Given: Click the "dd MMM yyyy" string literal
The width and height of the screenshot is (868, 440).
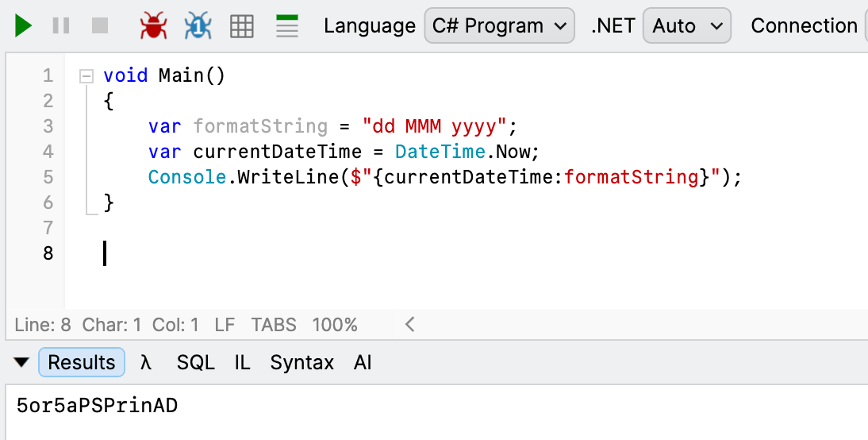Looking at the screenshot, I should (434, 126).
